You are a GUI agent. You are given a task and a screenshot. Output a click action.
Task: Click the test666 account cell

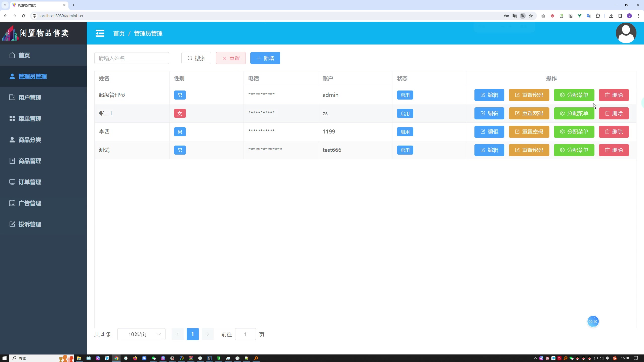point(332,150)
